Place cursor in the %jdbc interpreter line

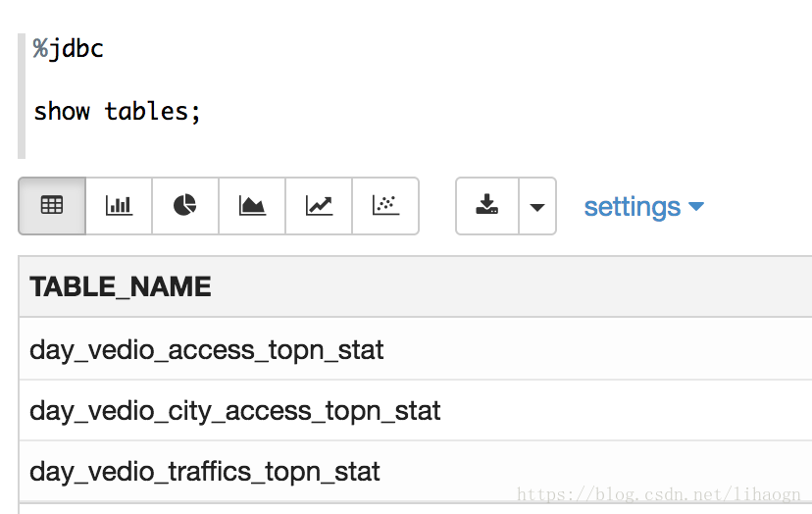tap(69, 49)
